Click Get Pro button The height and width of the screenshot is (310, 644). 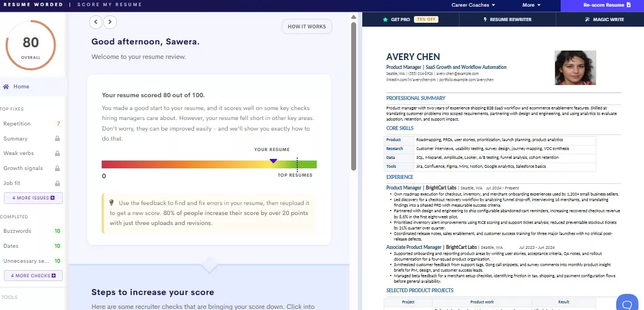(410, 19)
